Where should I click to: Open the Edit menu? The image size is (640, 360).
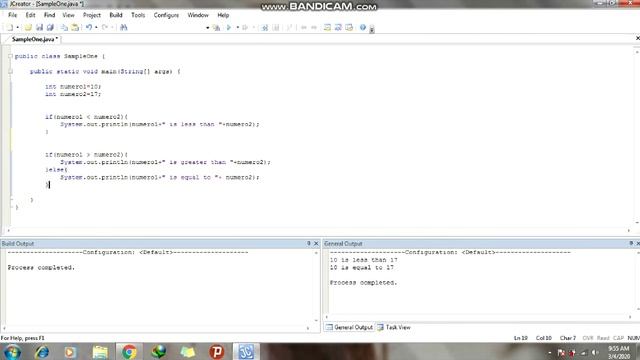click(31, 15)
